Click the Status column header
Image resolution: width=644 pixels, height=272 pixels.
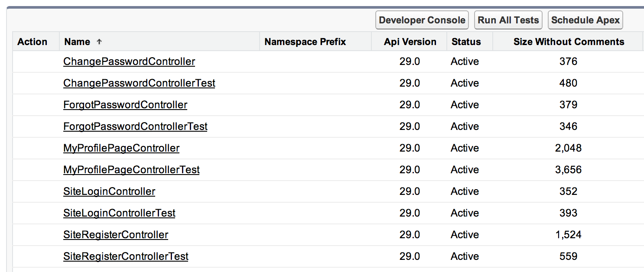pos(466,42)
